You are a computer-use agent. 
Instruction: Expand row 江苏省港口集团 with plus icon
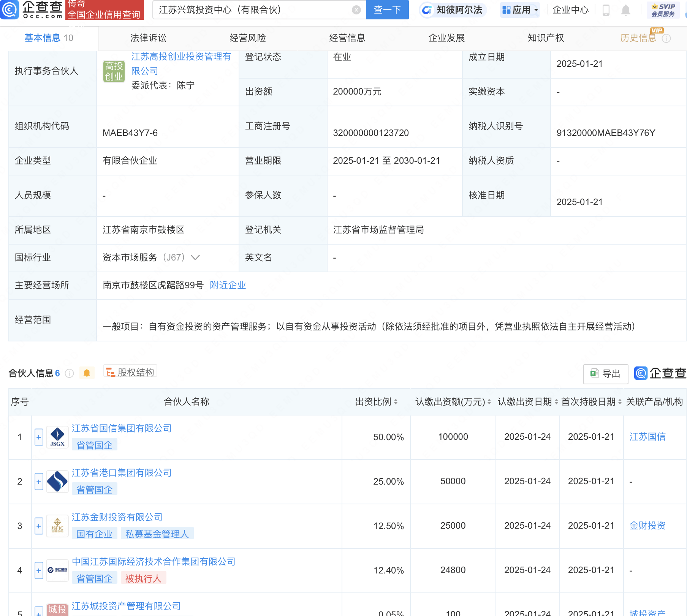39,482
